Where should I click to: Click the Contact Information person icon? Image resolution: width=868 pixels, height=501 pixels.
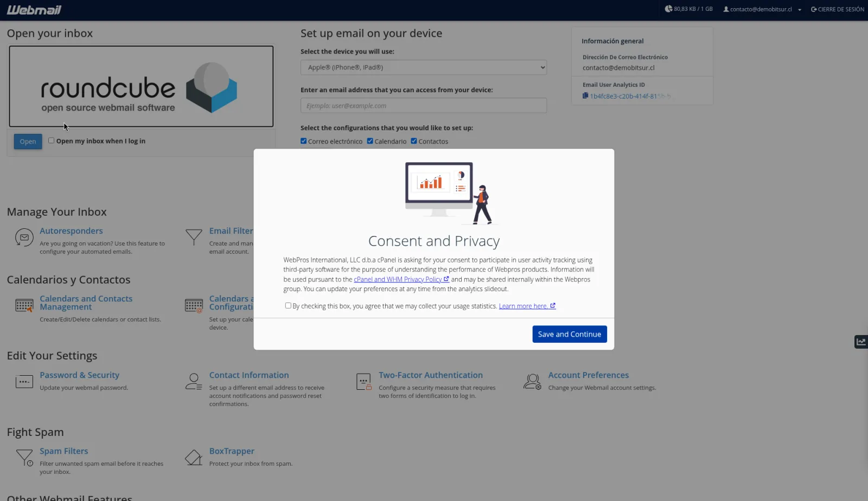click(194, 382)
